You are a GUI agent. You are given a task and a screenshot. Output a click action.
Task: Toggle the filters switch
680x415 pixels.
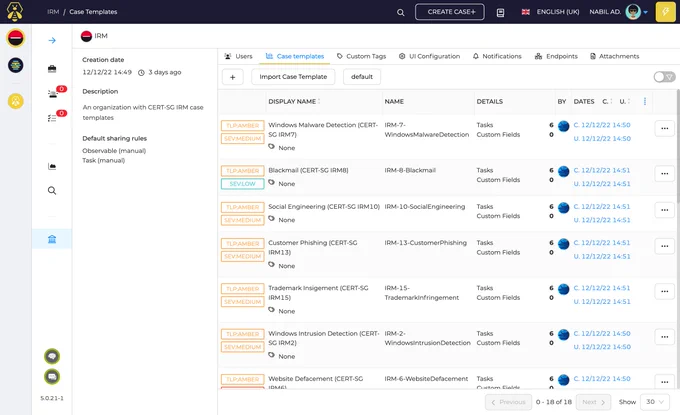(664, 77)
